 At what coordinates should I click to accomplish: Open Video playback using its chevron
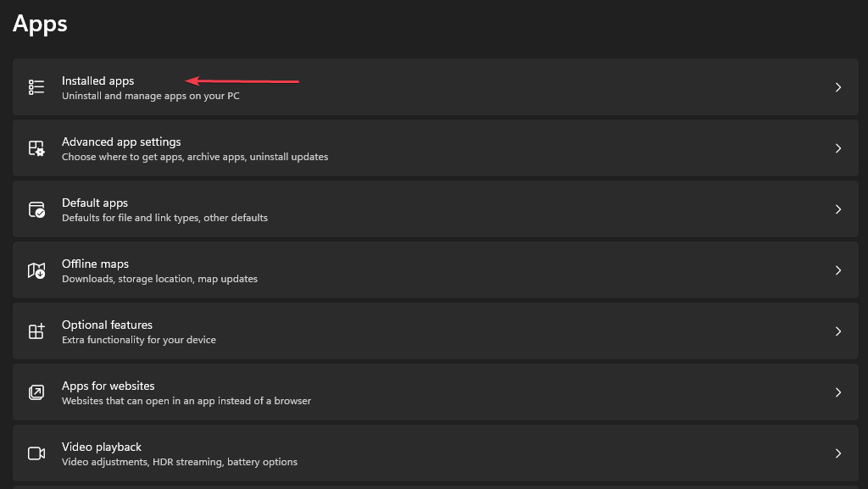pos(838,453)
